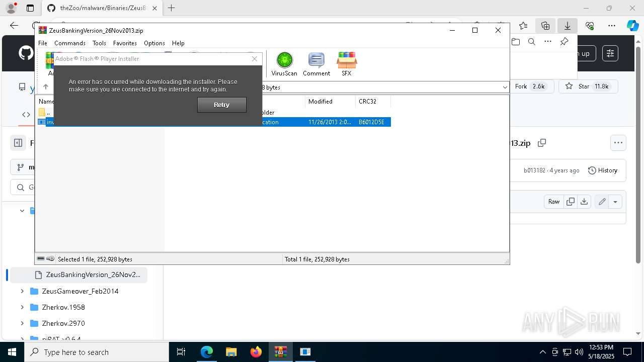
Task: Open more options in the downloads panel
Action: [x=548, y=42]
